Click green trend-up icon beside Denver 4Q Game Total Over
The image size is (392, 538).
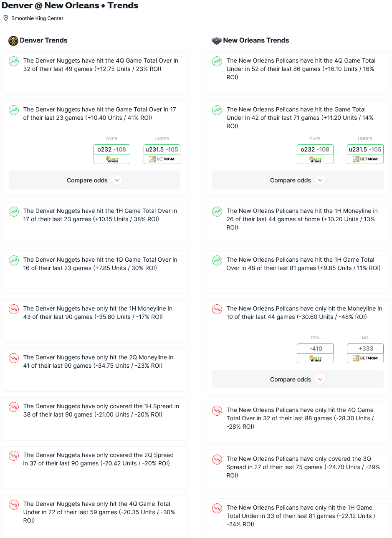click(14, 62)
